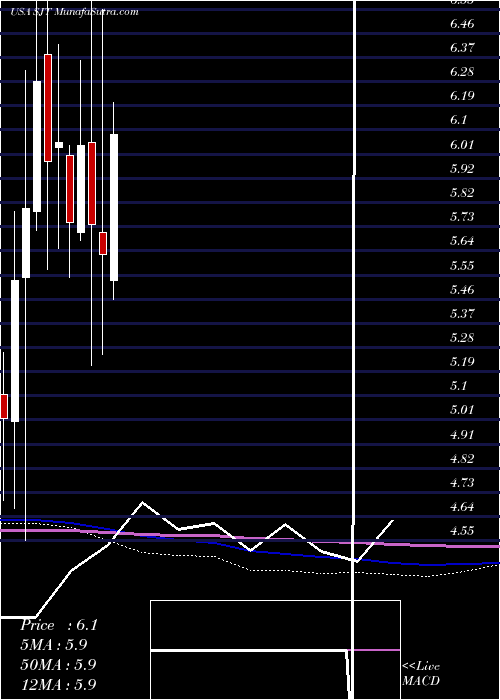This screenshot has width=500, height=700.
Task: Select the '12MA : 5.9' readout
Action: (58, 684)
